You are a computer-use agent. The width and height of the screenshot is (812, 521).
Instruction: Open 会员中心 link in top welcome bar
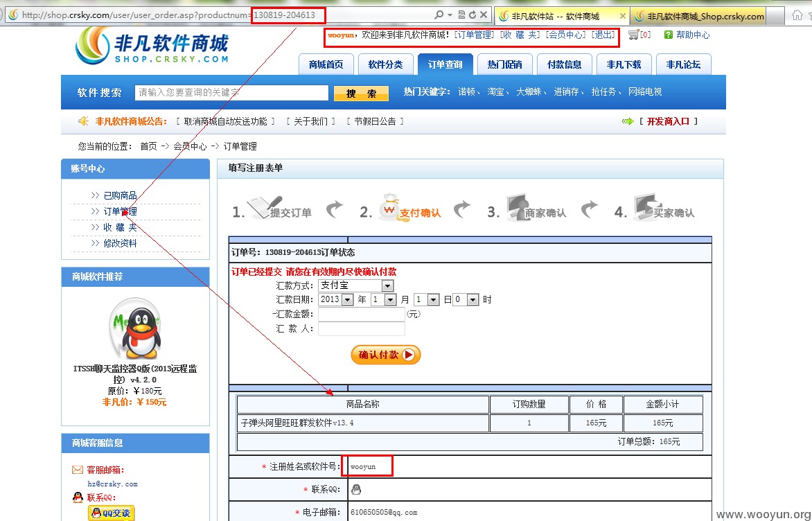coord(565,35)
